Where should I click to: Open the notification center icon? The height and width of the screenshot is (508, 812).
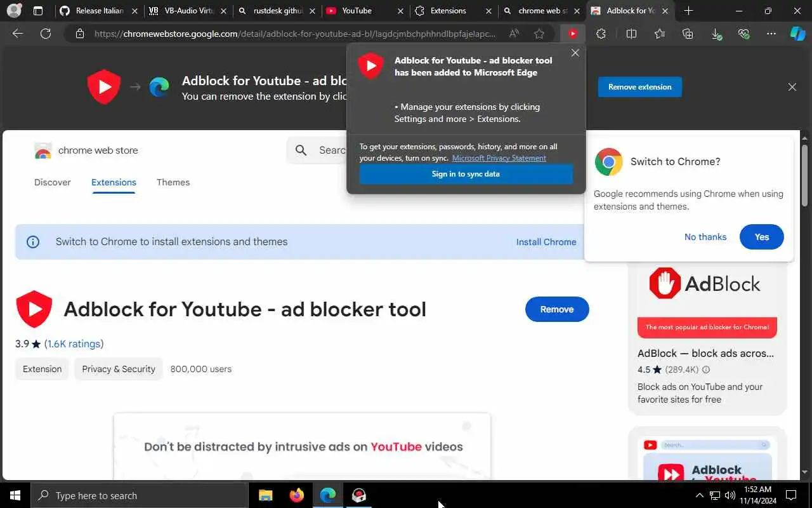pos(791,495)
